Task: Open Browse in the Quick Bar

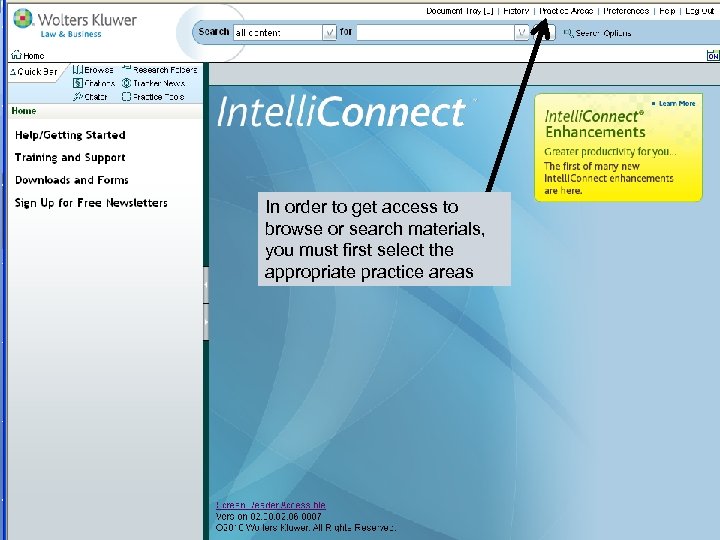Action: click(x=93, y=70)
